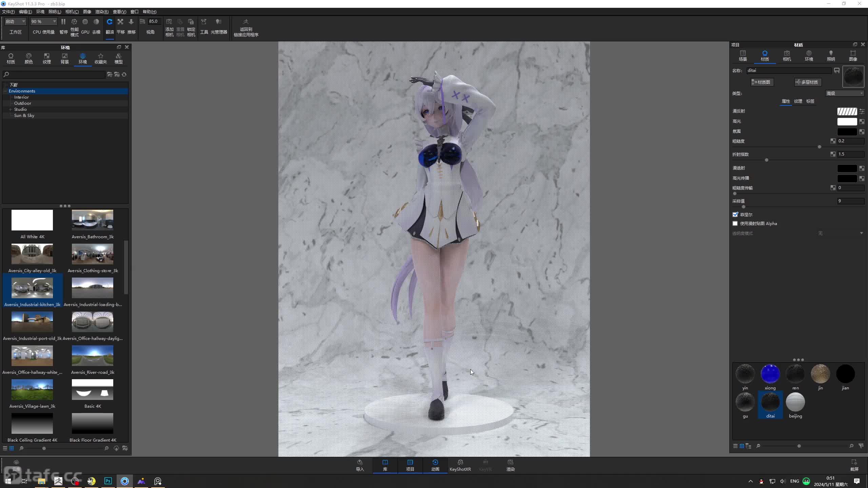The height and width of the screenshot is (488, 868).
Task: Open the Workspace dropdown
Action: click(15, 21)
